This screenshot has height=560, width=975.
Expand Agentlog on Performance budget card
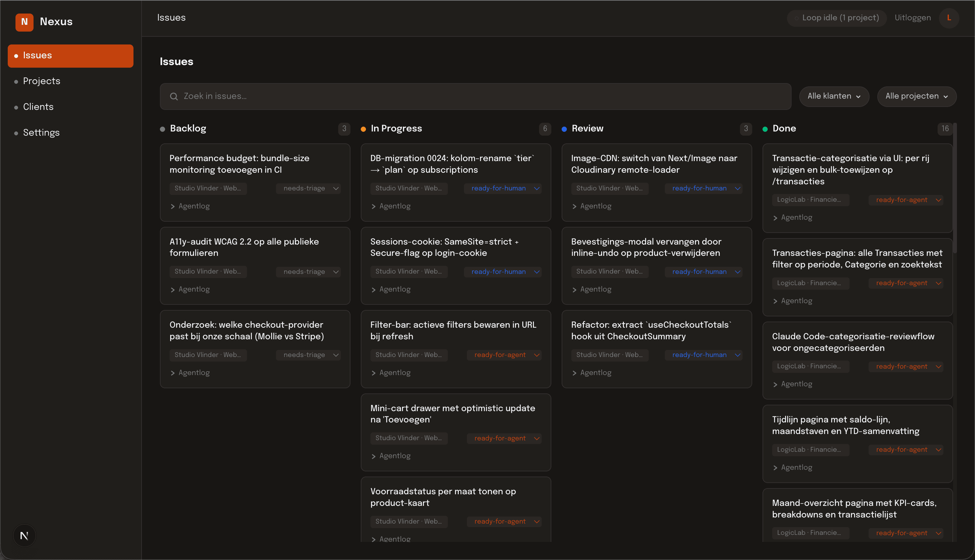(190, 206)
